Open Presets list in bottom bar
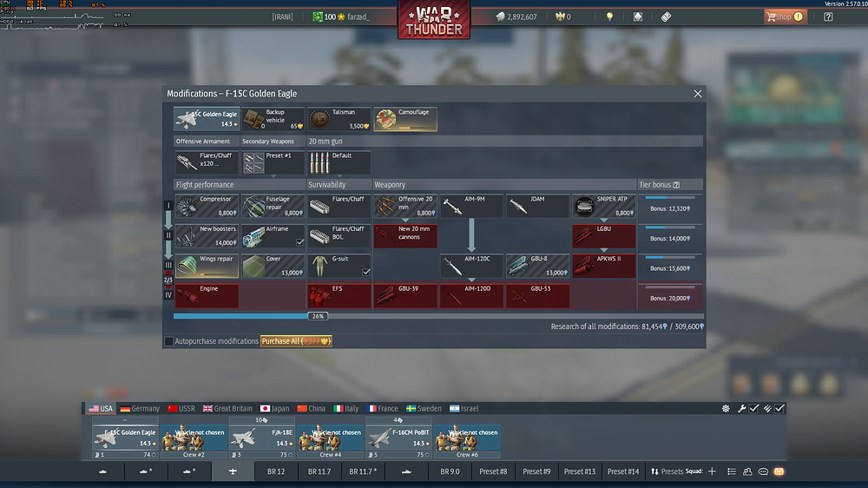Screen dimensions: 868x488 point(667,472)
